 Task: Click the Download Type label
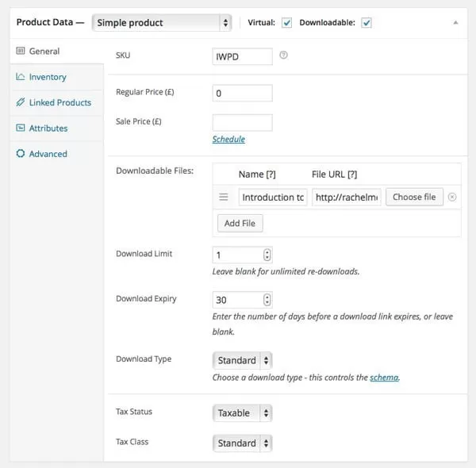[144, 359]
